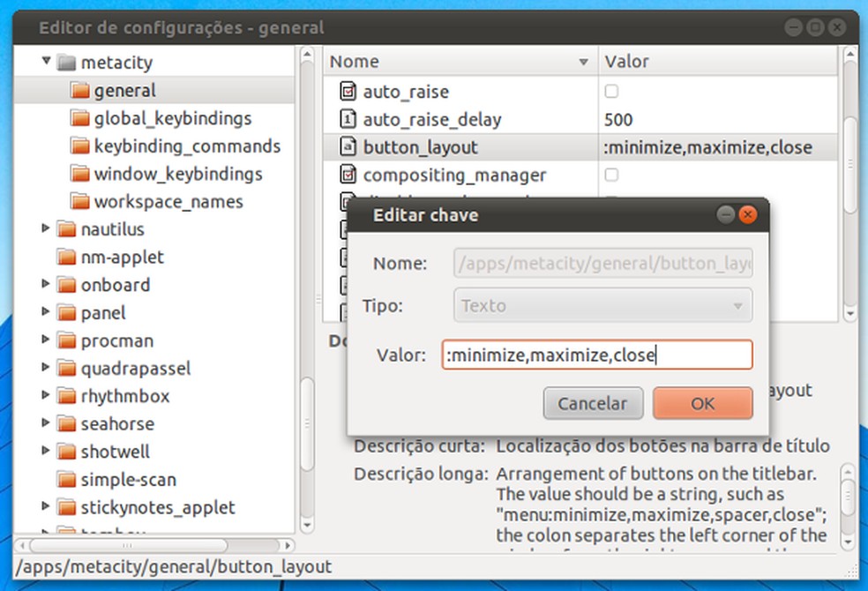Click the compositing_manager key icon
868x591 pixels.
coord(348,175)
